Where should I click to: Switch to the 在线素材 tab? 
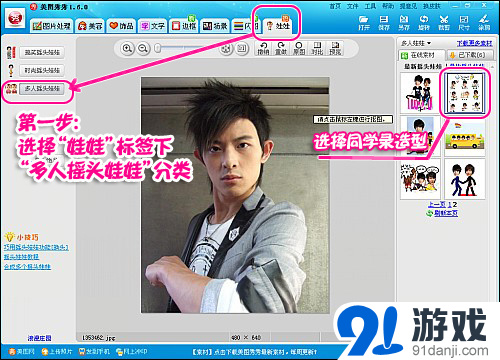(422, 55)
